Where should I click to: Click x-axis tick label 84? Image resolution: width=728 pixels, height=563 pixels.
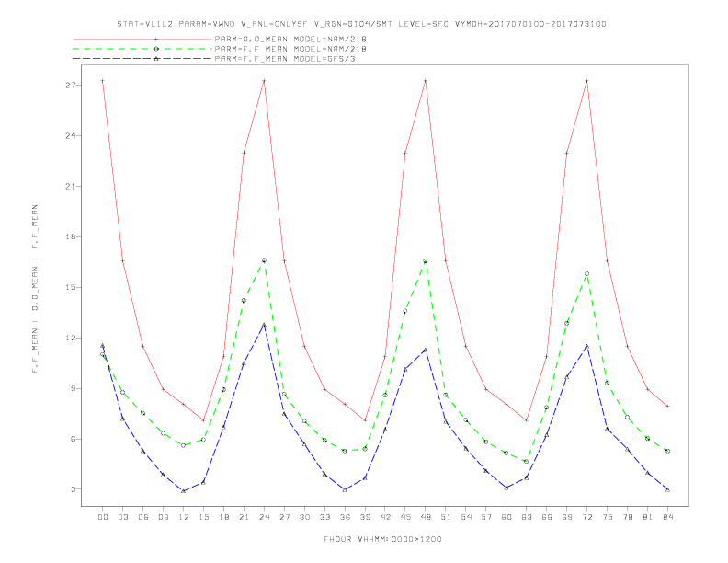(x=668, y=517)
